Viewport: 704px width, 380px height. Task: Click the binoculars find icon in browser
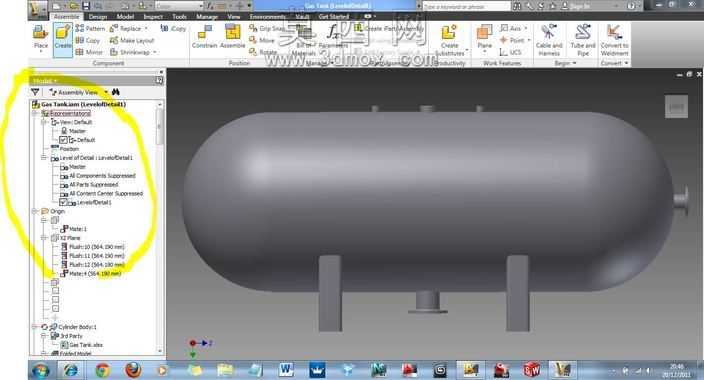(x=115, y=92)
